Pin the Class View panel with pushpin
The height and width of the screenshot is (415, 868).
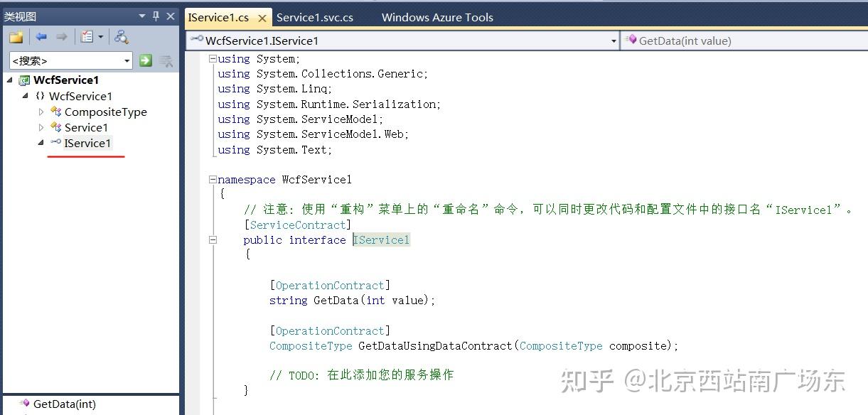[x=156, y=16]
